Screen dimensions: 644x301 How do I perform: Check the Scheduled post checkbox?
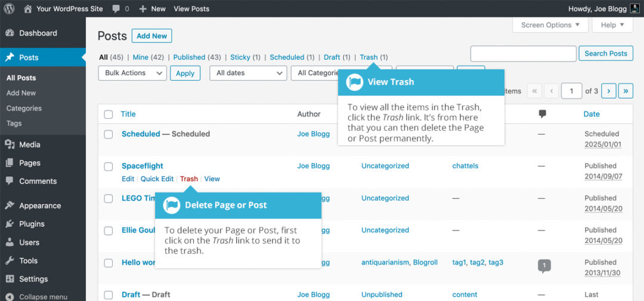pyautogui.click(x=109, y=134)
